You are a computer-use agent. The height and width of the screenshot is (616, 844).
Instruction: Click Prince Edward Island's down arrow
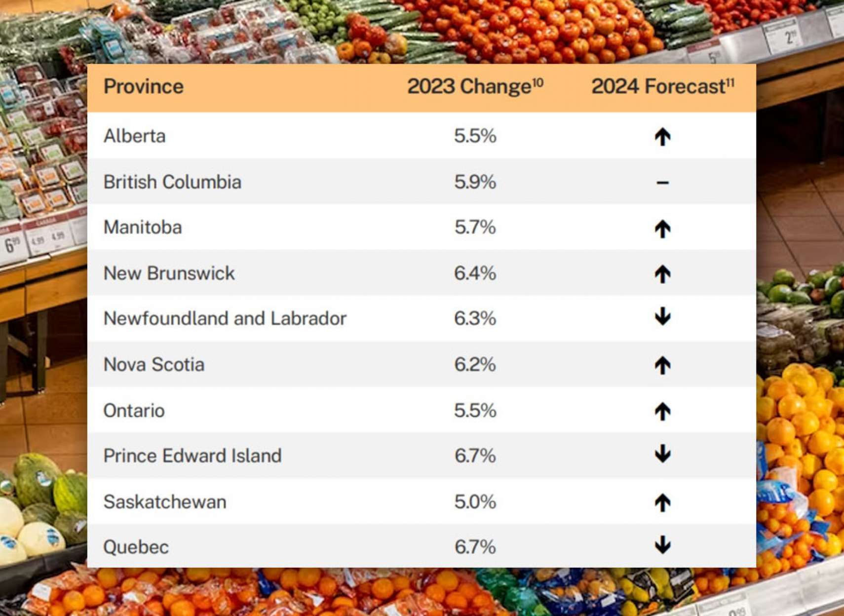click(x=662, y=454)
